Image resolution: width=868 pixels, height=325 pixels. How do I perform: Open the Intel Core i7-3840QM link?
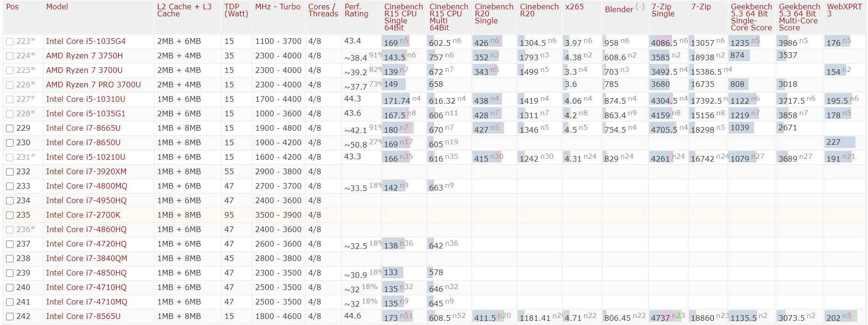[x=87, y=258]
